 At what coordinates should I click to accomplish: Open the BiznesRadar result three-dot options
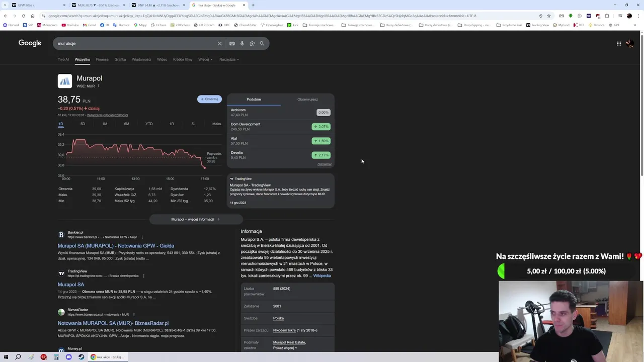134,315
